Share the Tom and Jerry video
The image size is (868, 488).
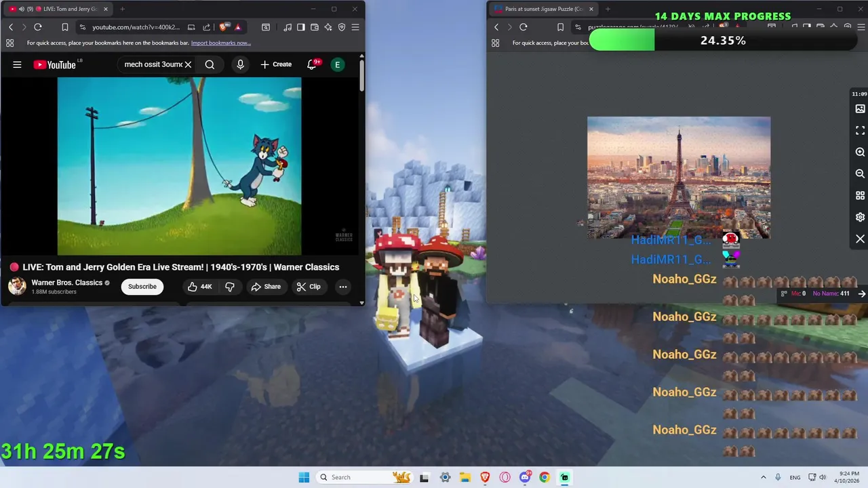click(x=266, y=287)
